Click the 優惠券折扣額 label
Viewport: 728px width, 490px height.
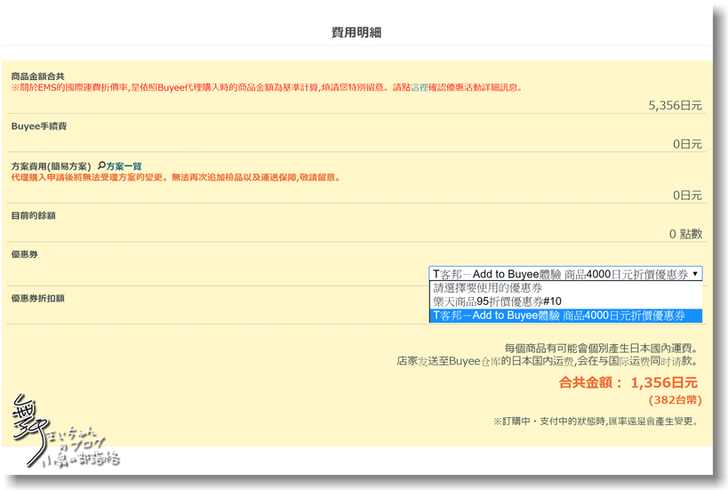[38, 298]
